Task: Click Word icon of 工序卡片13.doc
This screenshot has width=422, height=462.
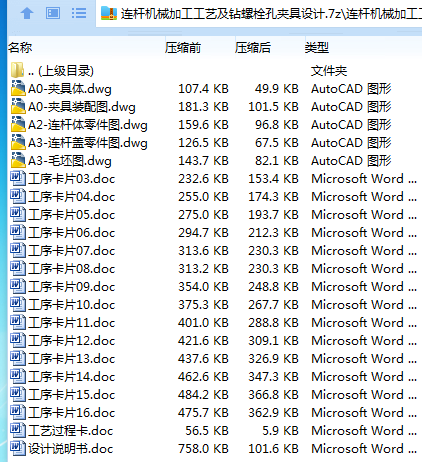Action: tap(18, 358)
